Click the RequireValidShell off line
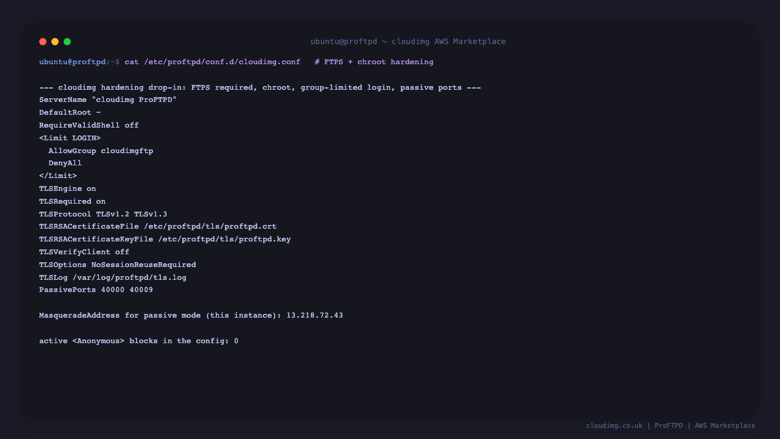The image size is (780, 439). pyautogui.click(x=89, y=125)
